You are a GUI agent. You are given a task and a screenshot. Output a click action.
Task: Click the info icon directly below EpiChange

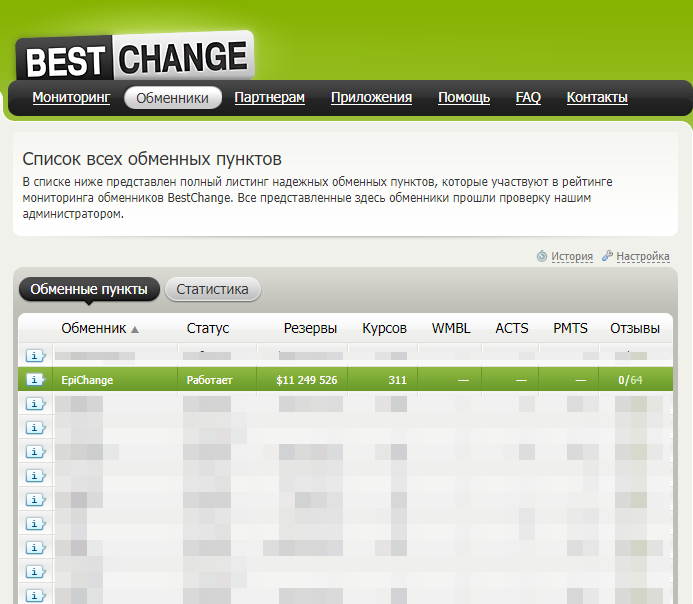(35, 404)
